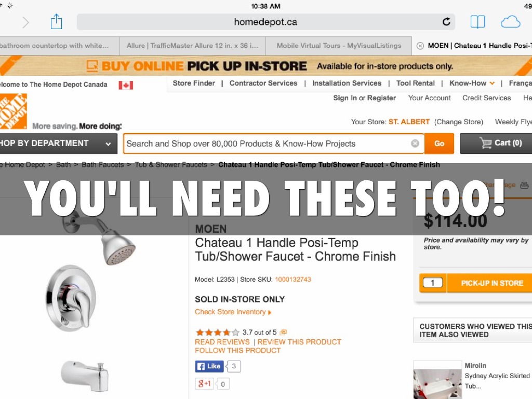Screen dimensions: 532x399
Task: Close the MOEN Chateau tab
Action: (420, 46)
